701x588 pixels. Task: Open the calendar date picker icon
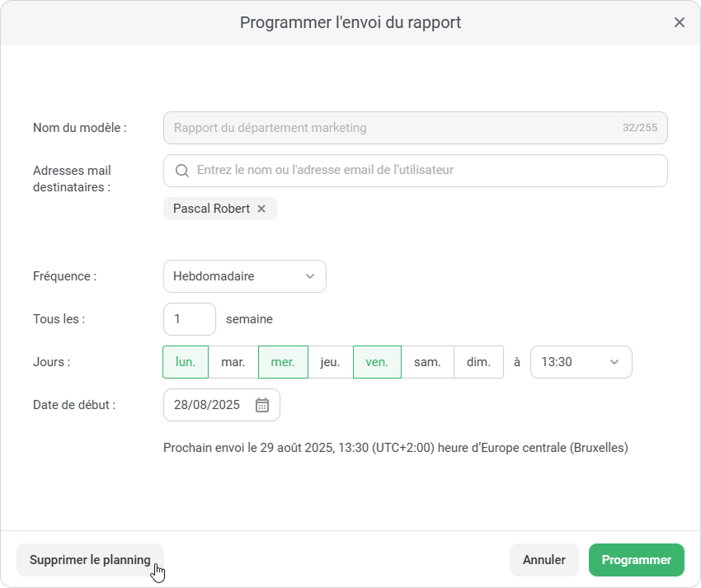pyautogui.click(x=262, y=405)
